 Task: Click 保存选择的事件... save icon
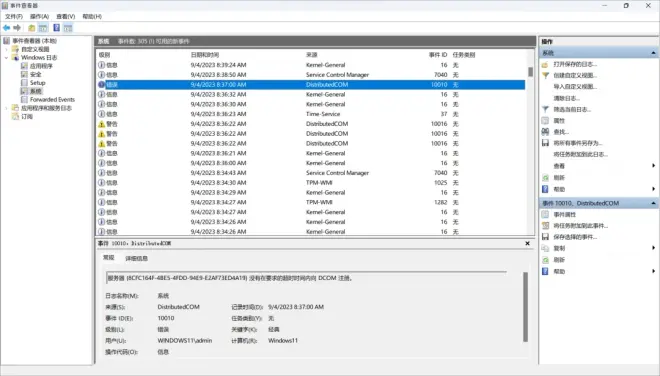click(545, 237)
